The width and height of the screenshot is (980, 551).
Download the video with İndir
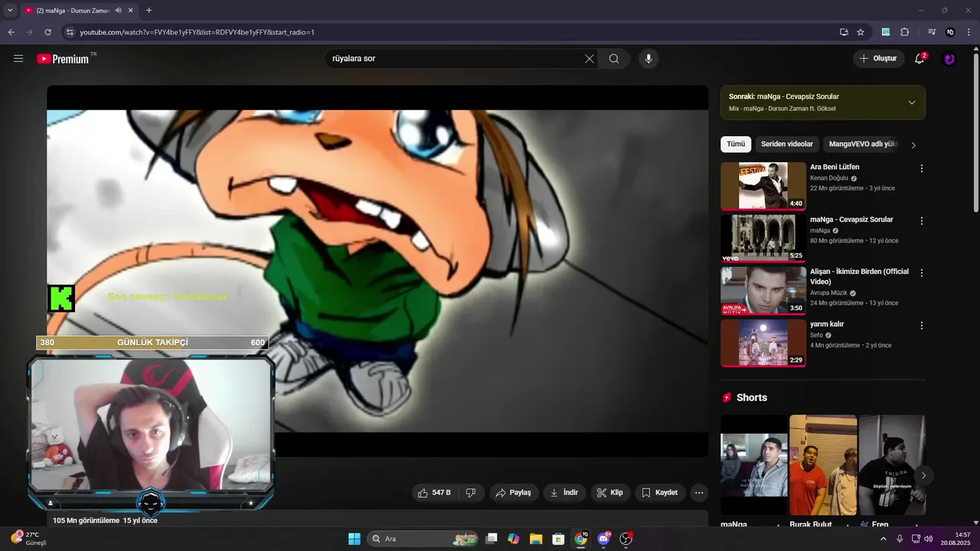564,493
